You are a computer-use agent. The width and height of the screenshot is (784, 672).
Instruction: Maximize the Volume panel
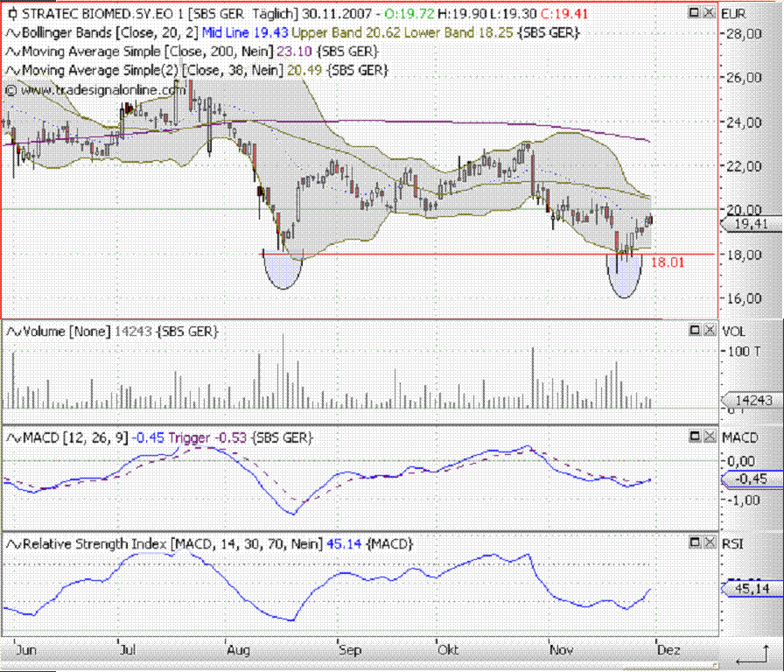695,330
